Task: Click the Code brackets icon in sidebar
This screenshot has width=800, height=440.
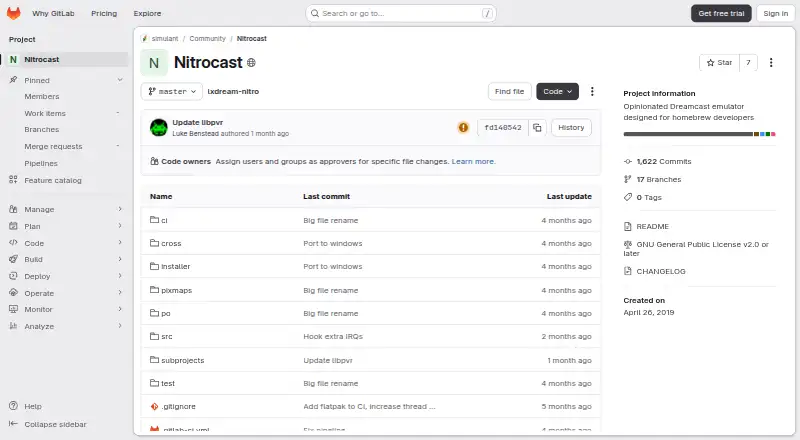Action: 13,243
